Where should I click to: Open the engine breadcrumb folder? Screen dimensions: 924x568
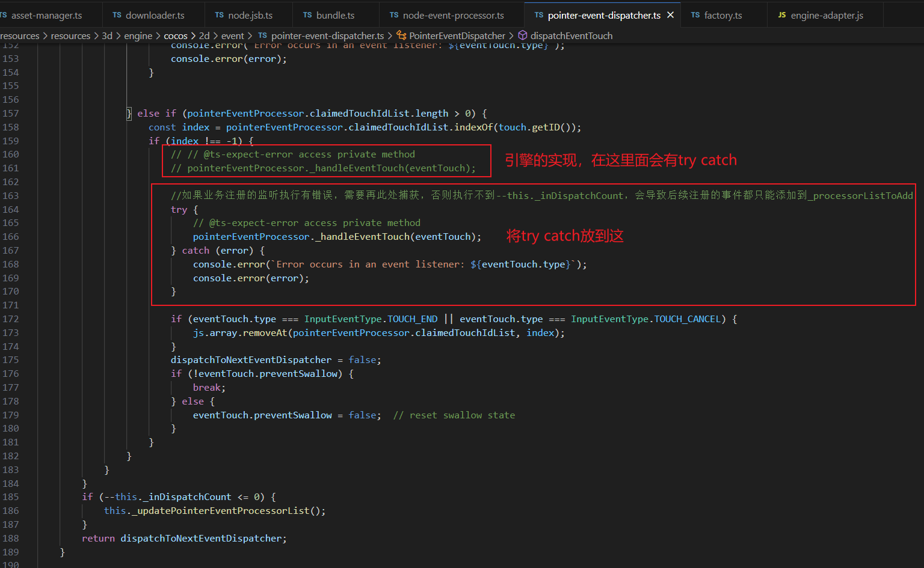pyautogui.click(x=138, y=36)
